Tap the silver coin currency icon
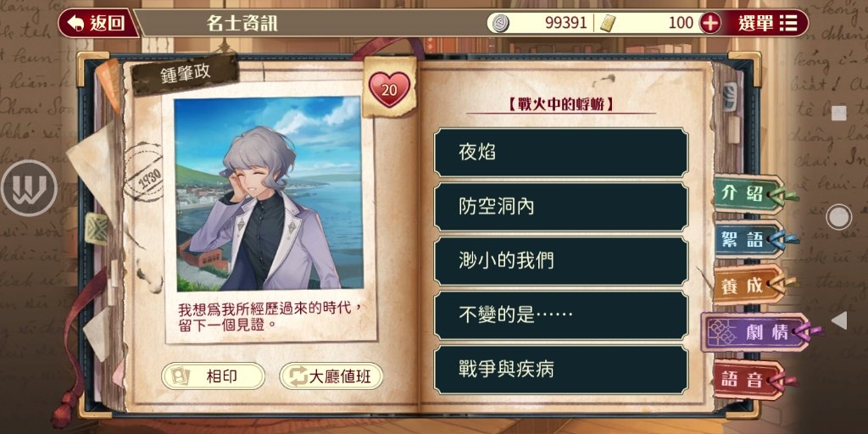This screenshot has width=868, height=434. coord(500,23)
